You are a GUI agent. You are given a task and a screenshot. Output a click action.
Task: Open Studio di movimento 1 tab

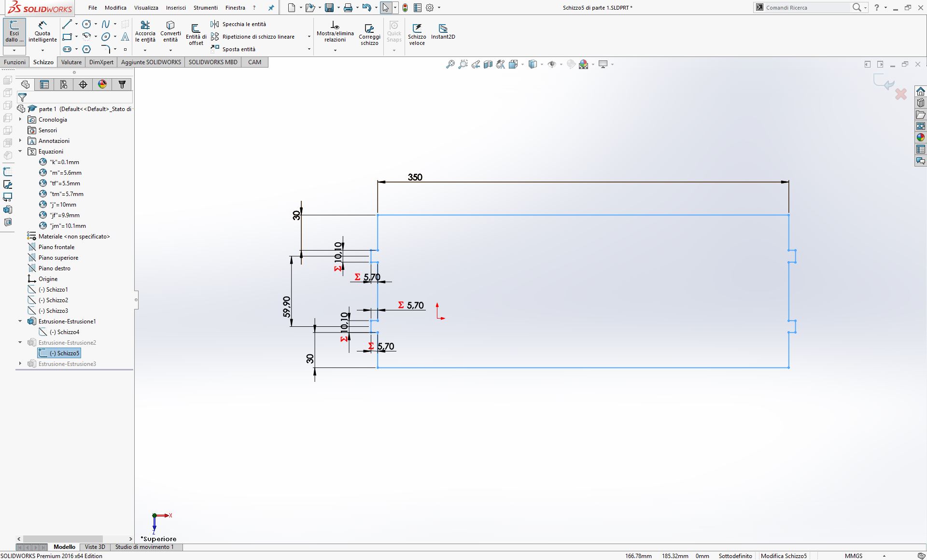click(144, 547)
